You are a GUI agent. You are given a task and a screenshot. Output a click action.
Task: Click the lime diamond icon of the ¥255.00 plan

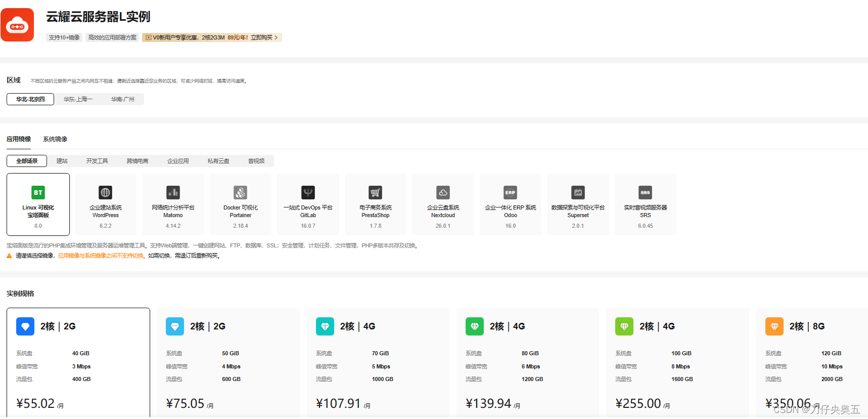point(624,326)
